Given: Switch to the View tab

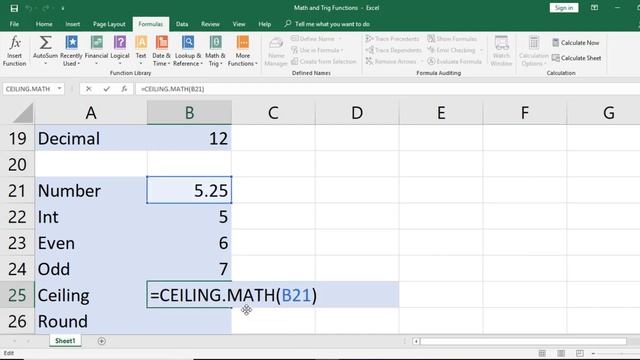Looking at the screenshot, I should (x=239, y=24).
